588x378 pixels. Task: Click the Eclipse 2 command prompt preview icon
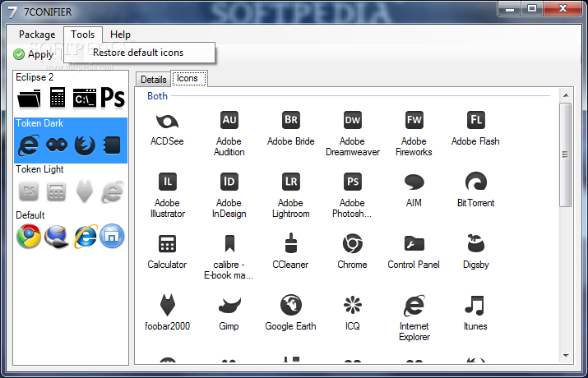pos(85,98)
